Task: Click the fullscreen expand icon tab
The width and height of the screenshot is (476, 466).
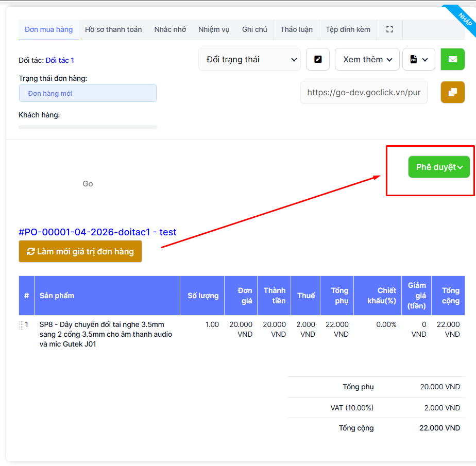Action: pyautogui.click(x=389, y=30)
